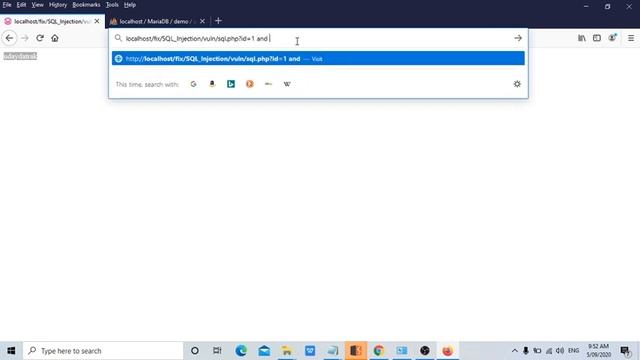
Task: Launch Microsoft Edge from taskbar
Action: (x=241, y=351)
